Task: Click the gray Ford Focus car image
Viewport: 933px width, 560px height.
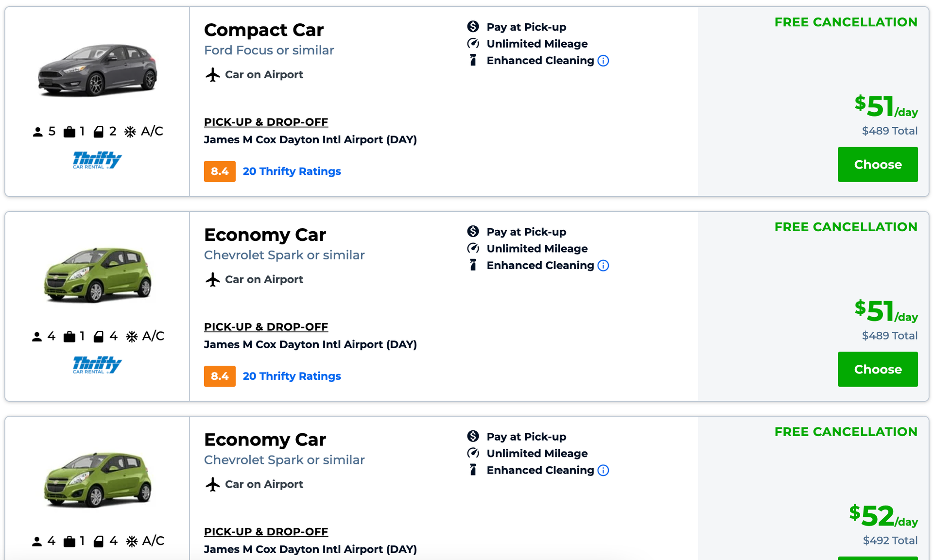Action: point(97,70)
